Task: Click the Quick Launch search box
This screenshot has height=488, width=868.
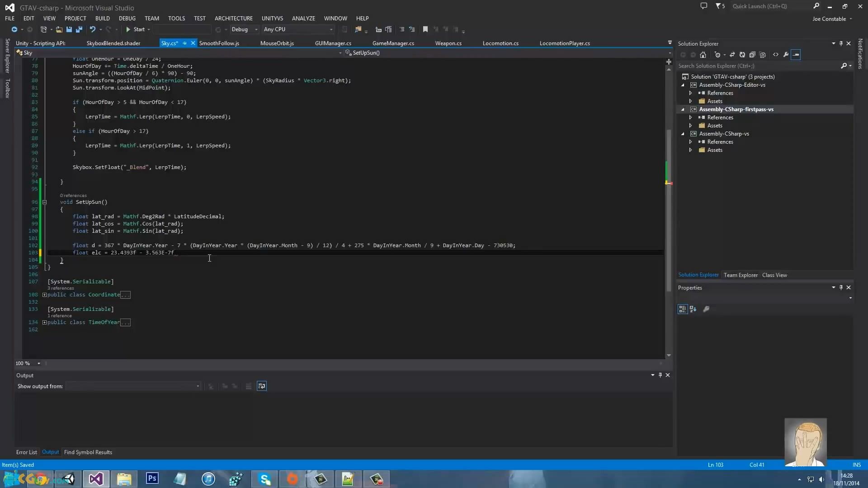Action: 771,6
